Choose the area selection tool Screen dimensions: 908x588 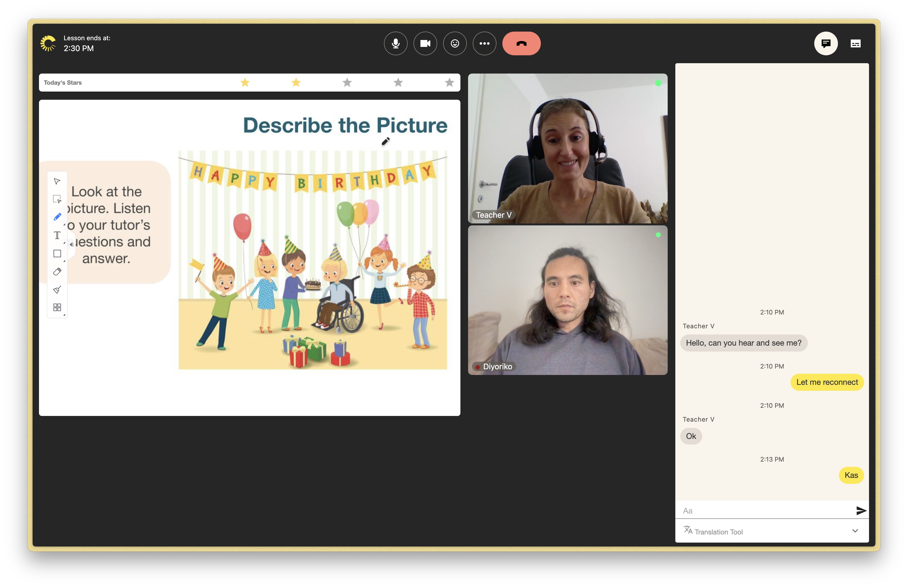coord(57,199)
